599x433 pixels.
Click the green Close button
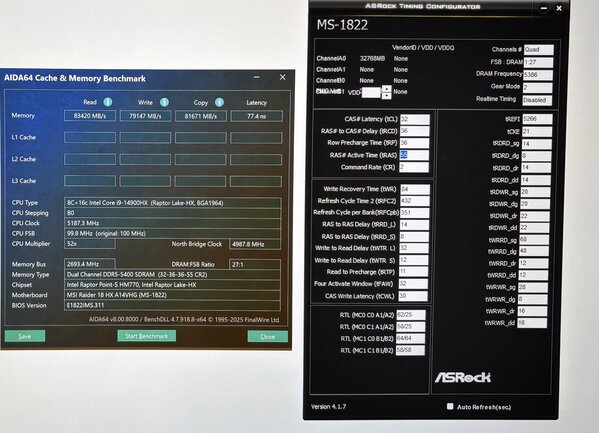click(267, 337)
